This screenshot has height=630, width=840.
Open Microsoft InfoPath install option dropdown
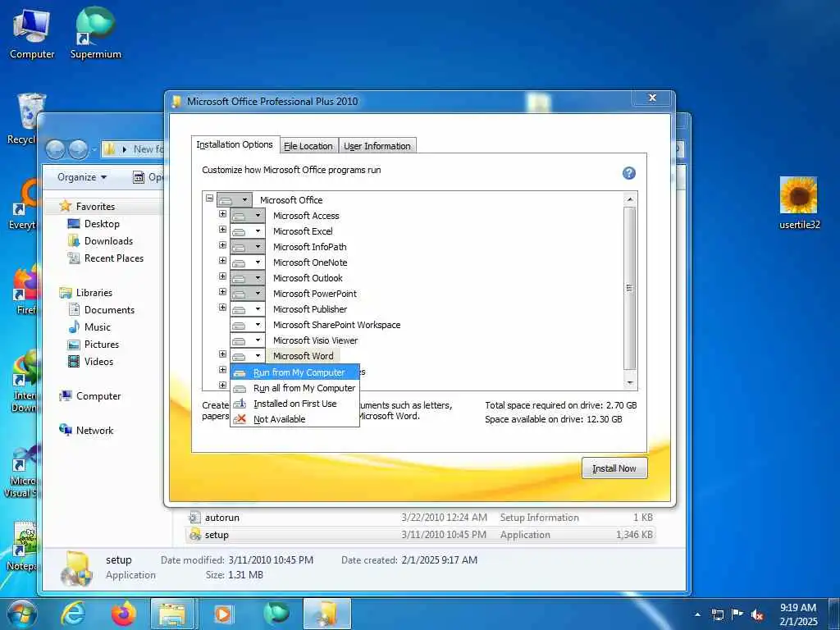[248, 246]
